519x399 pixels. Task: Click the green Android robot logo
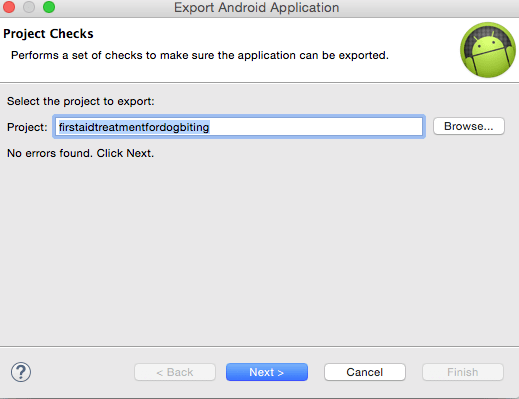pos(488,50)
